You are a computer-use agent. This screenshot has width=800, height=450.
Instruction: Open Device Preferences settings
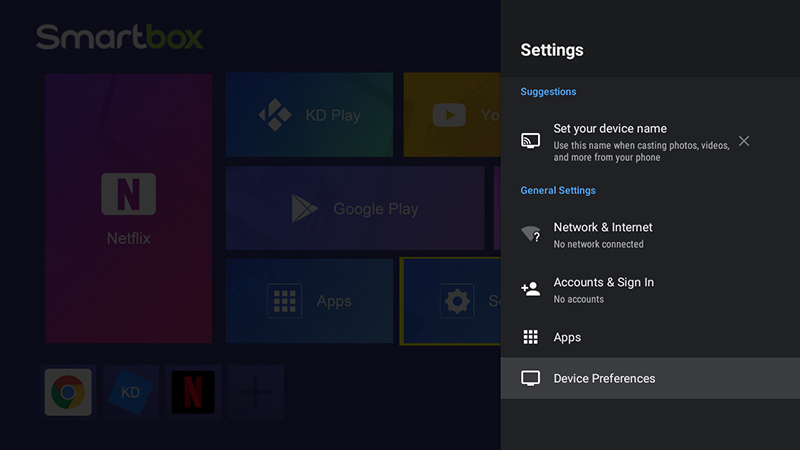pos(650,378)
